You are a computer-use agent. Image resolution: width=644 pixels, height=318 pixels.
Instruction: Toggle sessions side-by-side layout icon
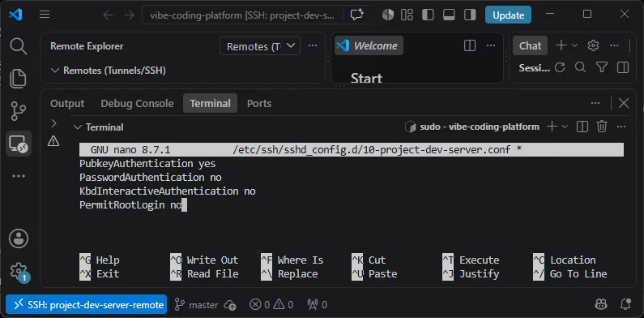[x=623, y=67]
